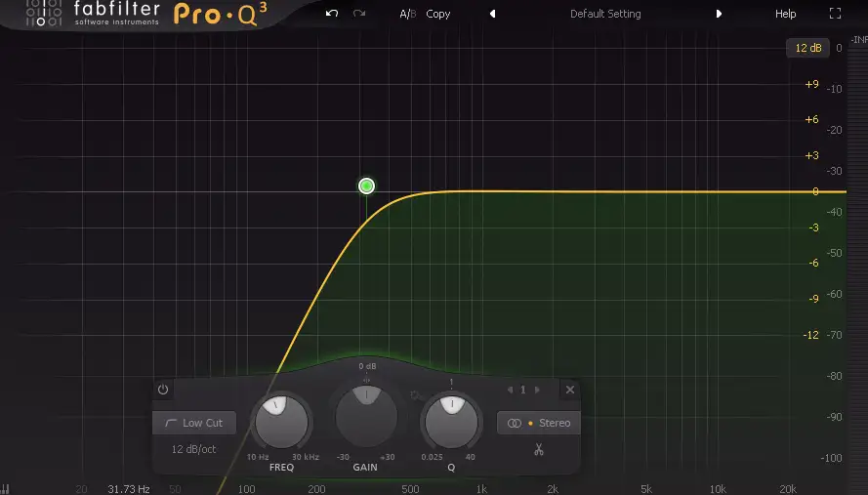Change the 12 dB/oct slope setting
The height and width of the screenshot is (495, 868).
coord(193,449)
